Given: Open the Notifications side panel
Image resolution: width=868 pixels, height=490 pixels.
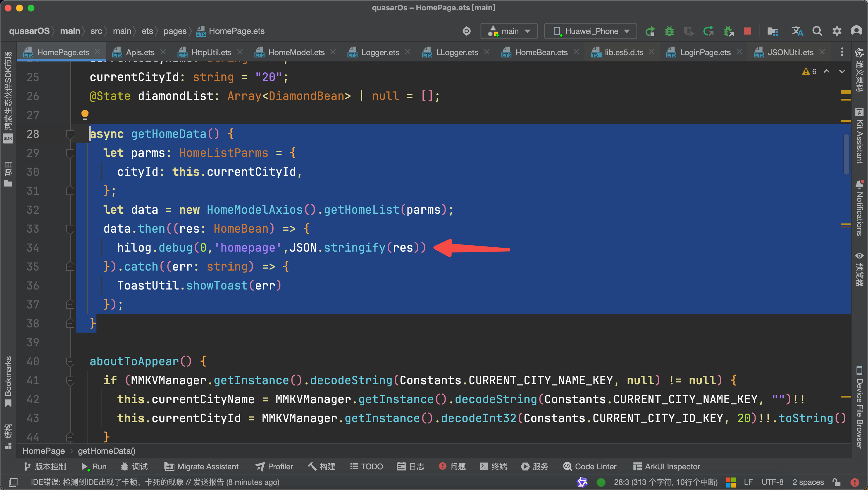Looking at the screenshot, I should click(x=859, y=208).
